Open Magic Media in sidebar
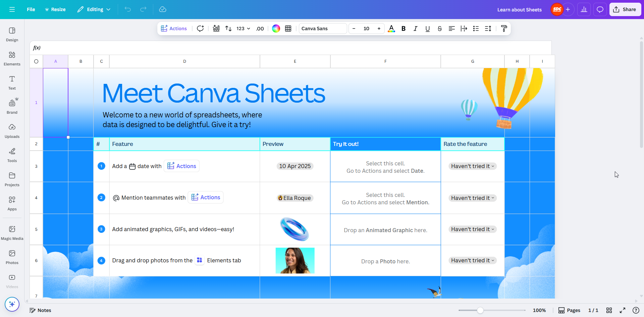The height and width of the screenshot is (317, 644). 12,233
